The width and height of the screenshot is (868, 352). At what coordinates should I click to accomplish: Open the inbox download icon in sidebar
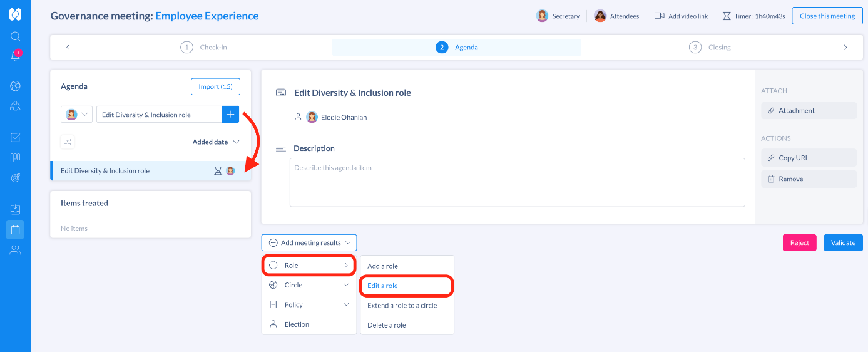pos(15,209)
